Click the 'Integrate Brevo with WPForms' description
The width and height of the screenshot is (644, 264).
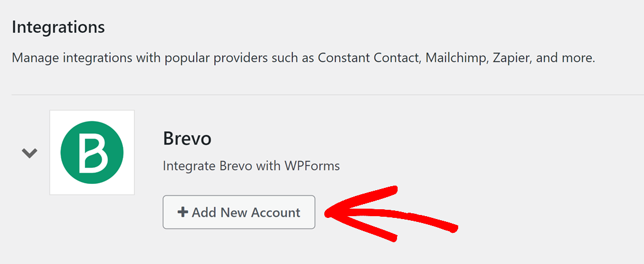pyautogui.click(x=252, y=166)
